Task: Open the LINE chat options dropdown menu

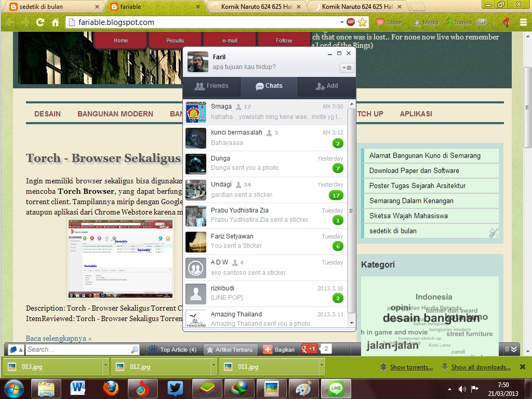Action: [347, 68]
